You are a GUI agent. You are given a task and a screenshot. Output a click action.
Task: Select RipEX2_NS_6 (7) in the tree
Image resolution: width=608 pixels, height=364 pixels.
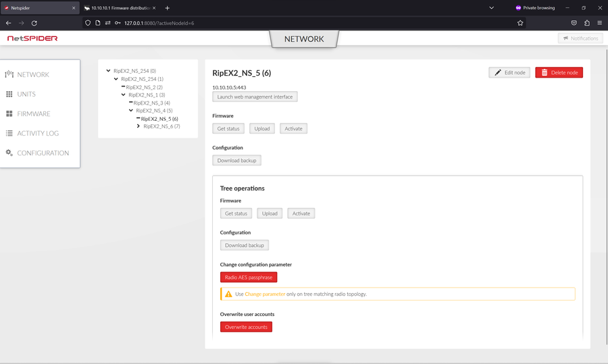(x=161, y=126)
